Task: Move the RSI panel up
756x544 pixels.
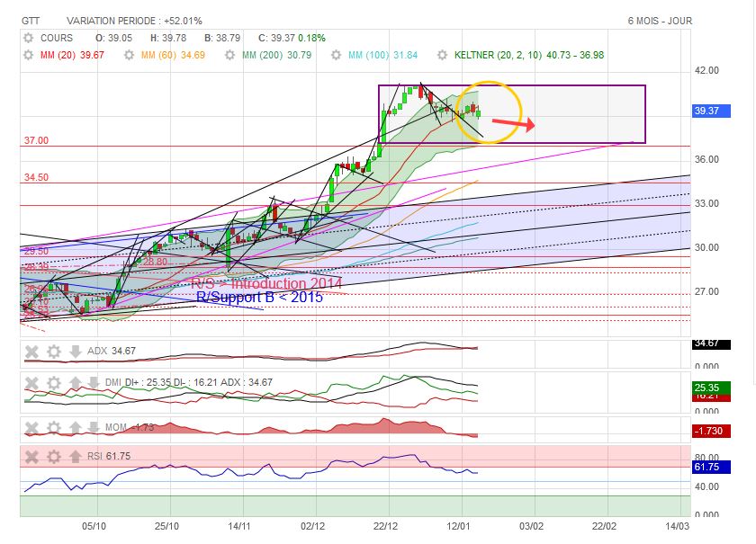Action: coord(75,456)
